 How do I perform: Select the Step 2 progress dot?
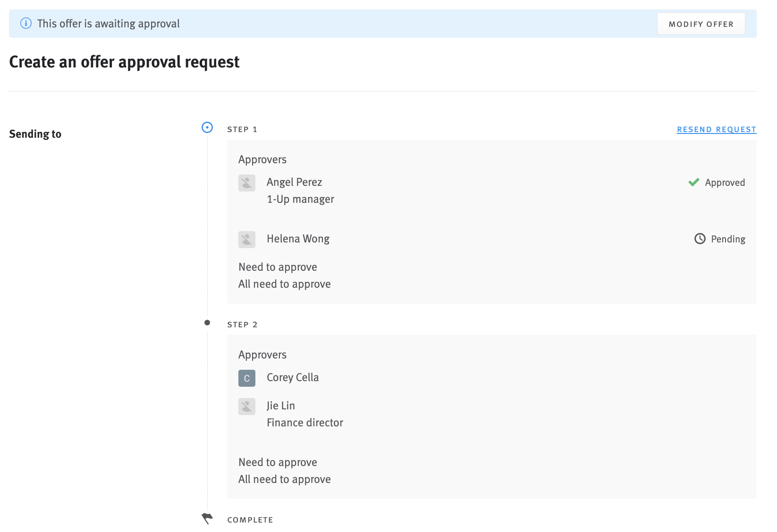click(x=207, y=323)
